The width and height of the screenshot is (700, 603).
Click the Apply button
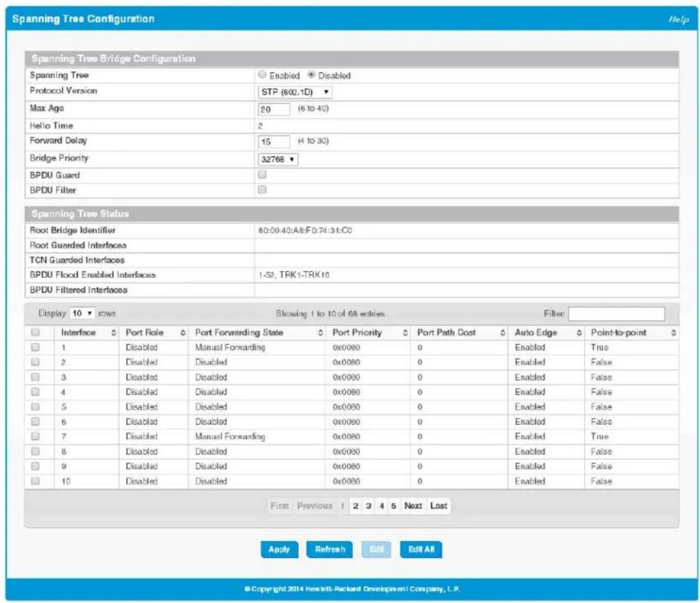[x=280, y=550]
